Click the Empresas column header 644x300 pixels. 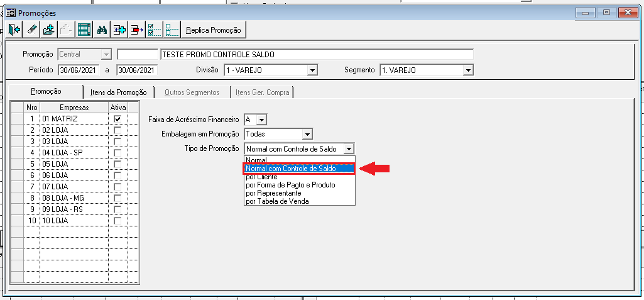[x=74, y=108]
